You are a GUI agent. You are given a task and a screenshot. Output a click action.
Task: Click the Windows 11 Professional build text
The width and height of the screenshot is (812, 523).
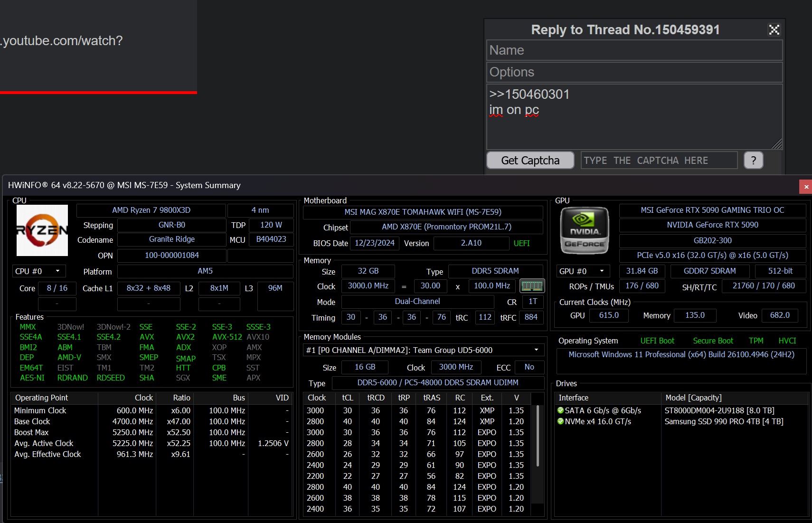coord(681,354)
